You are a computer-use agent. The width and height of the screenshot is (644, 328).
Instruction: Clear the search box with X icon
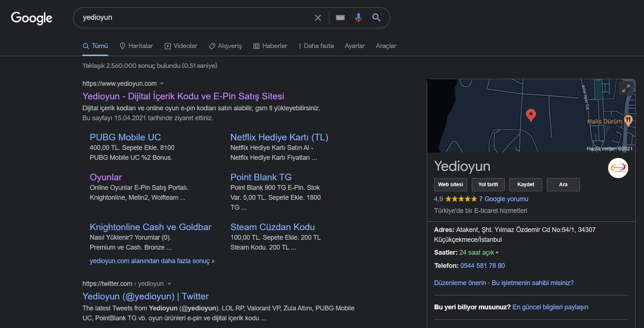click(x=318, y=18)
